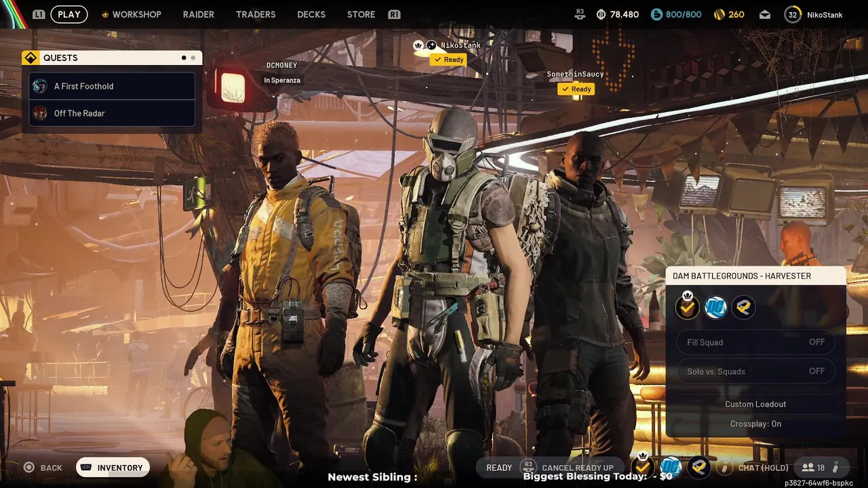Select the third squad avatar in map panel
Image resolution: width=868 pixels, height=488 pixels.
(x=743, y=308)
